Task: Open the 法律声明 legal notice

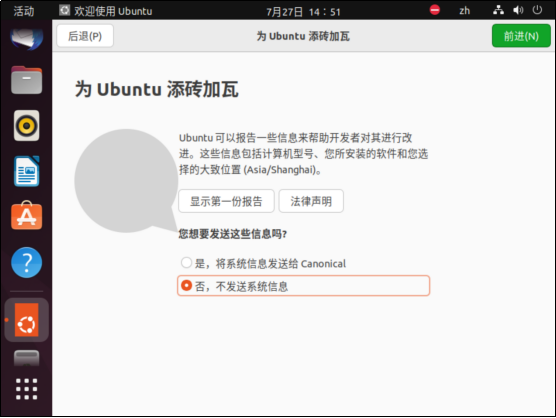Action: [311, 201]
